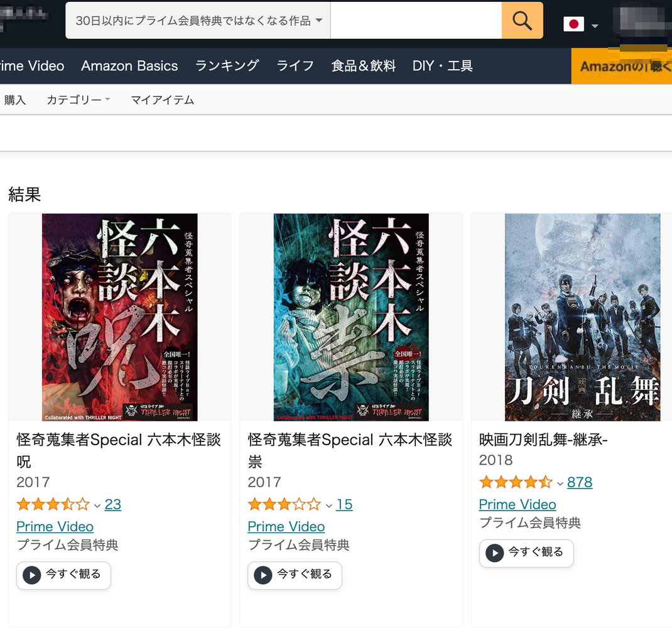Click the year 2018 under 刀剣乱舞
Viewport: 672px width, 643px height.
click(x=496, y=460)
